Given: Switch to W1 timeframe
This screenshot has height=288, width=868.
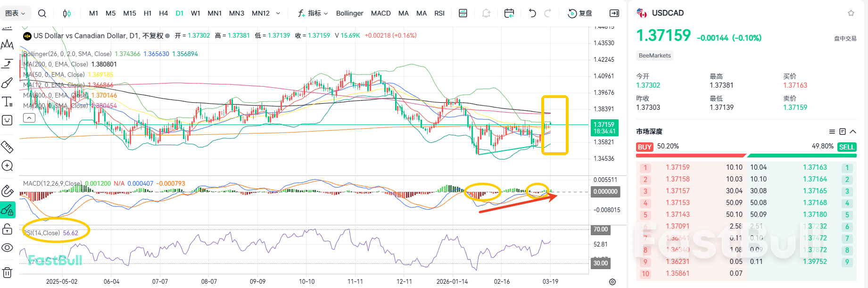Looking at the screenshot, I should pos(196,13).
